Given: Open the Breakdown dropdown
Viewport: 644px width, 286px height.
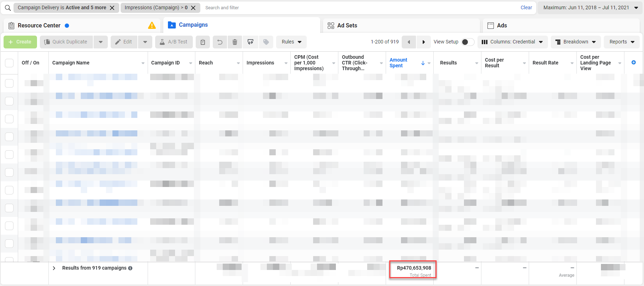Looking at the screenshot, I should (575, 42).
